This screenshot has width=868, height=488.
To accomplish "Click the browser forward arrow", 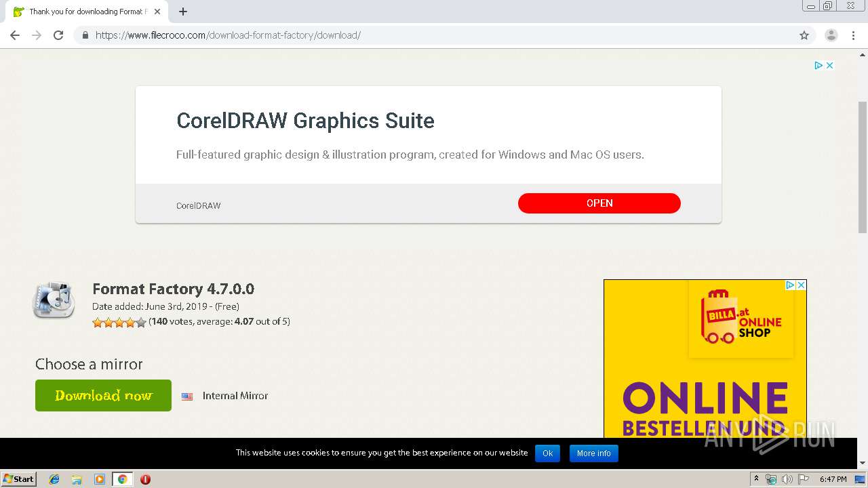I will pyautogui.click(x=37, y=35).
